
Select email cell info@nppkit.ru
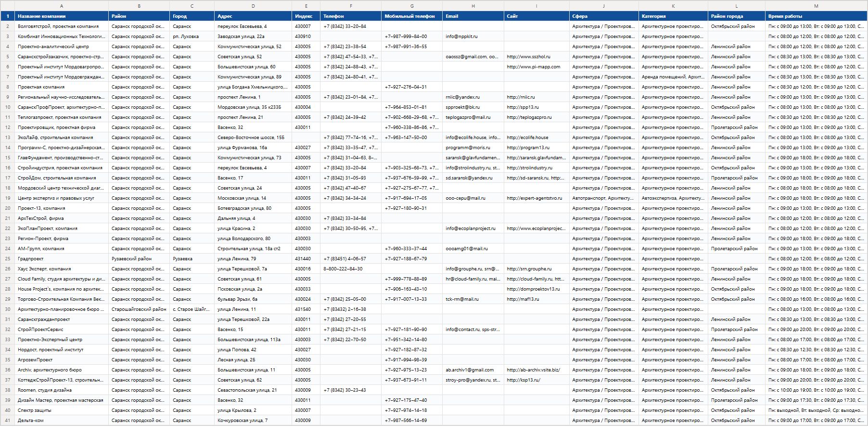point(473,37)
